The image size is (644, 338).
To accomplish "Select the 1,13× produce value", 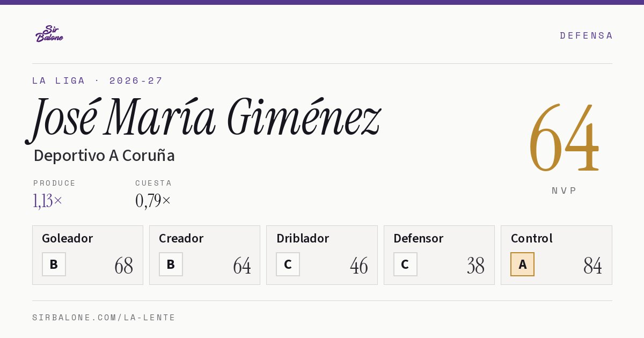I will tap(48, 201).
